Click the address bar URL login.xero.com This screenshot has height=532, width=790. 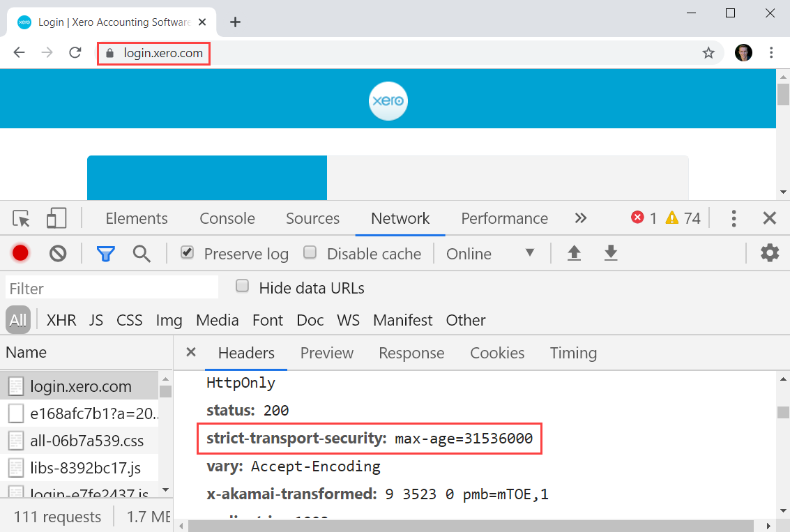tap(163, 53)
